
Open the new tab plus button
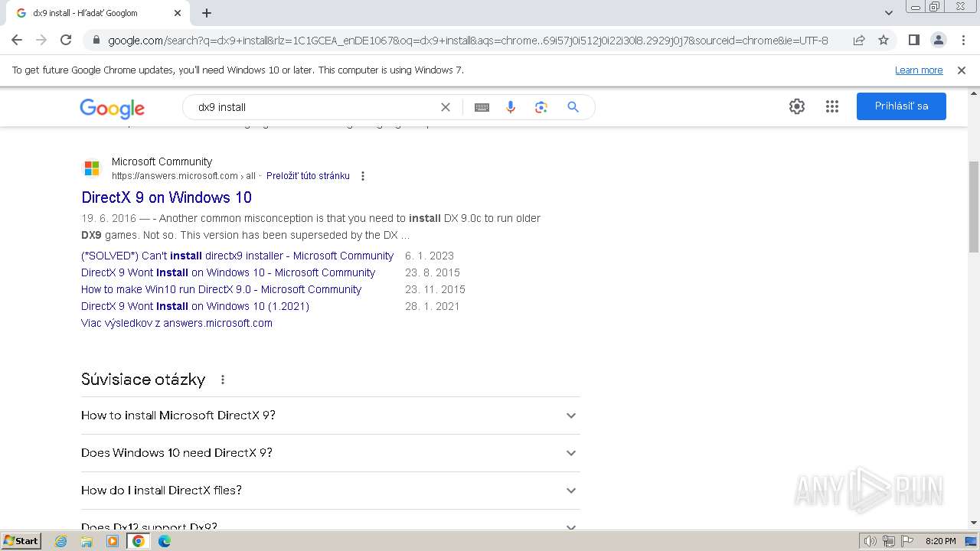pos(207,13)
